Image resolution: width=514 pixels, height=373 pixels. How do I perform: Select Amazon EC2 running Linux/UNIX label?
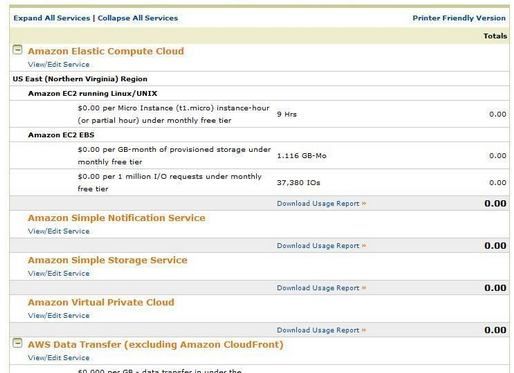(92, 93)
